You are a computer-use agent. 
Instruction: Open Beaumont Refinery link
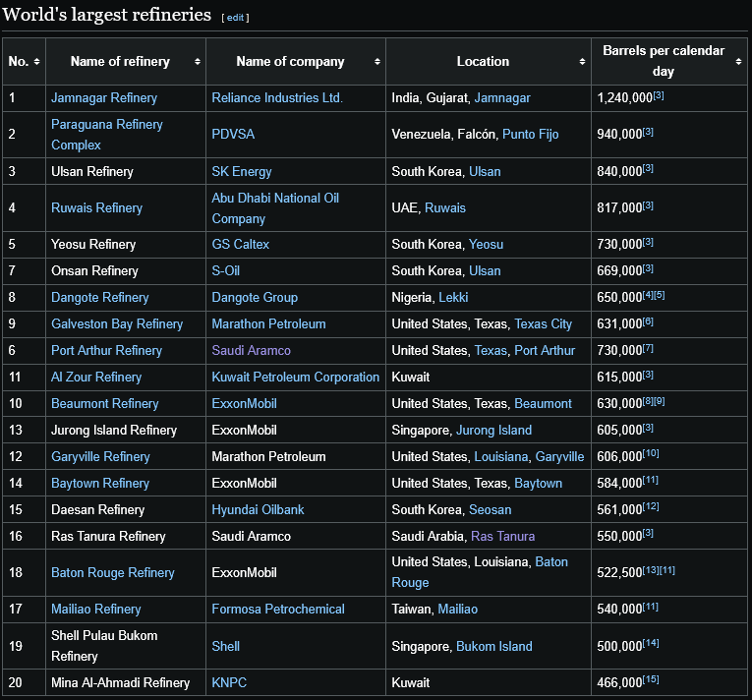click(105, 403)
